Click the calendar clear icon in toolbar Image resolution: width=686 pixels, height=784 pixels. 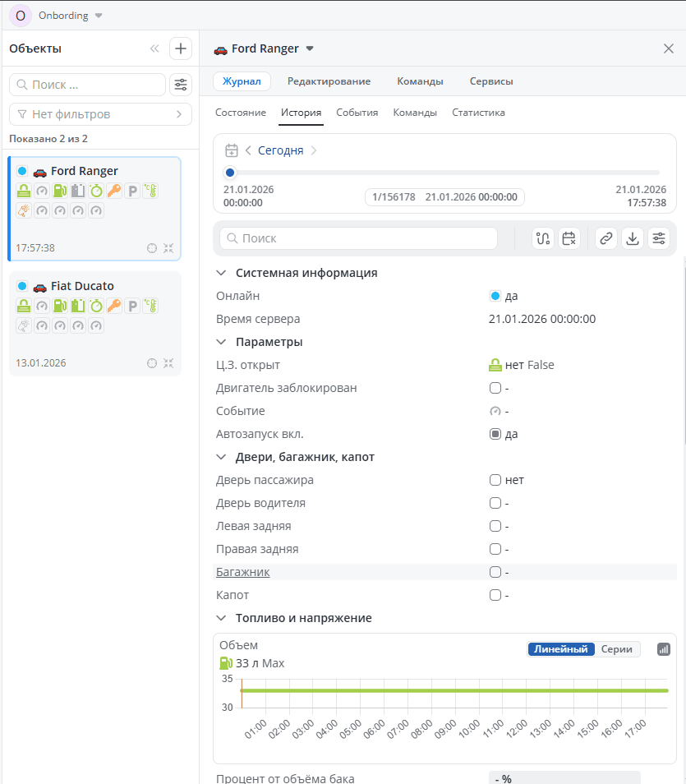[x=569, y=238]
